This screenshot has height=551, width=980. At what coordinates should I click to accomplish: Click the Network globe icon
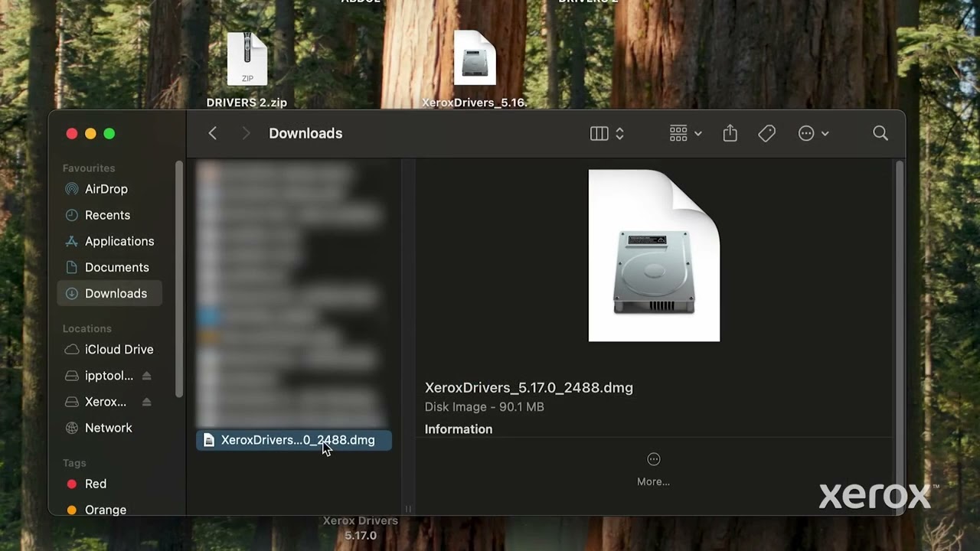pyautogui.click(x=72, y=428)
